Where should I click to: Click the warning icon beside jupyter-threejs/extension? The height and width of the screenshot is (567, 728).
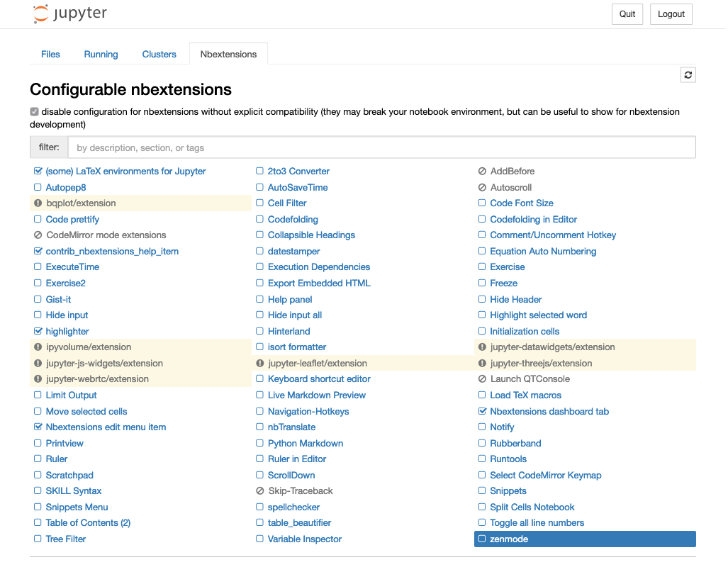pos(482,363)
